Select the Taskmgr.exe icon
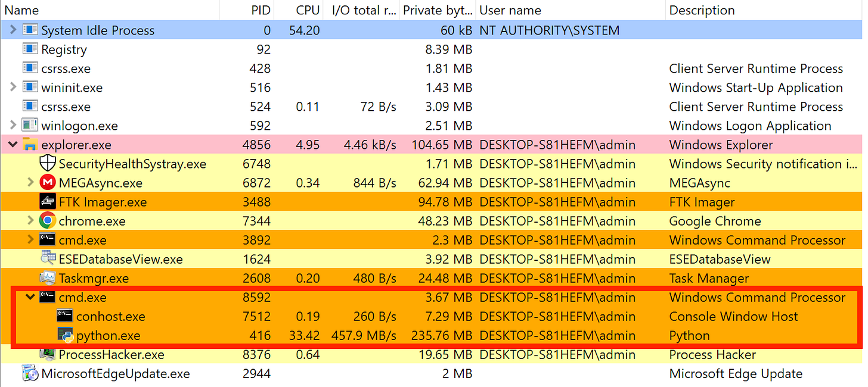Image resolution: width=868 pixels, height=387 pixels. pos(48,278)
